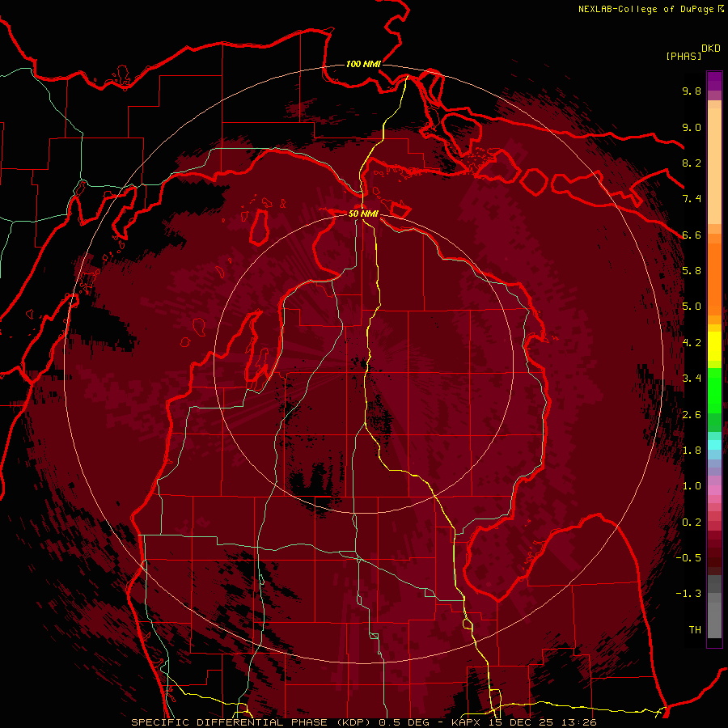728x728 pixels.
Task: Click the [PHAS] units label
Action: (x=684, y=56)
